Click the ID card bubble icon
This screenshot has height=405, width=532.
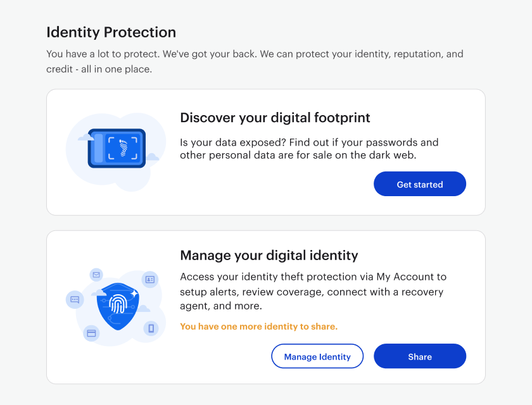[x=150, y=279]
